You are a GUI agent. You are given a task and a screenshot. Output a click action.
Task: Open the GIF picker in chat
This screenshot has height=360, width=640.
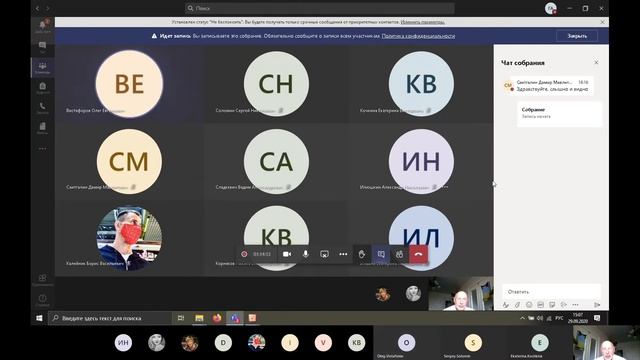(540, 305)
